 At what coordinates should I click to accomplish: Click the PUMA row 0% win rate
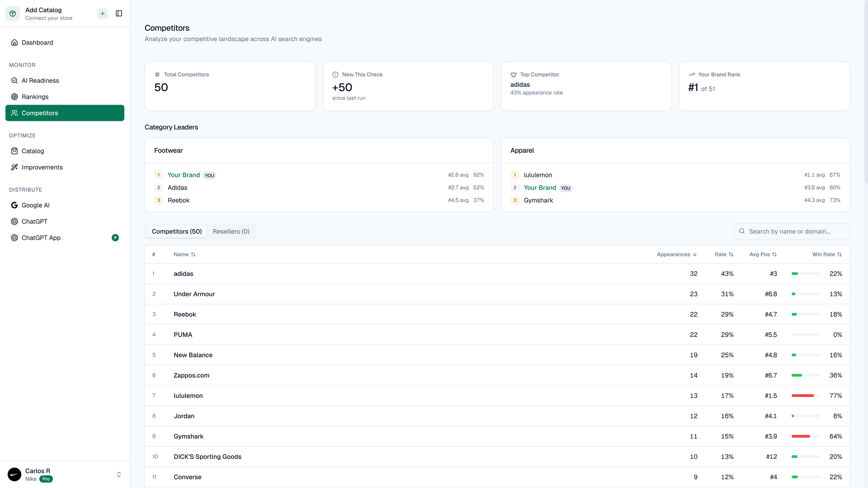point(838,335)
